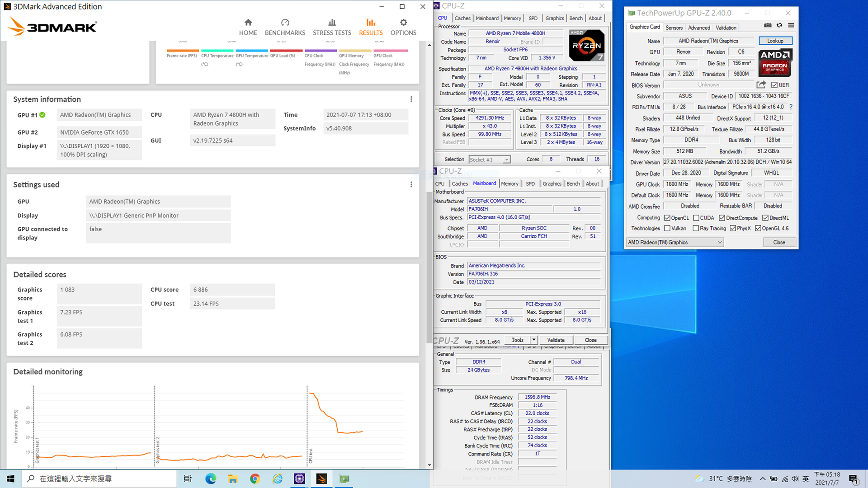Viewport: 868px width, 488px height.
Task: Open the Bench tab in top CPU-Z window
Action: [576, 18]
